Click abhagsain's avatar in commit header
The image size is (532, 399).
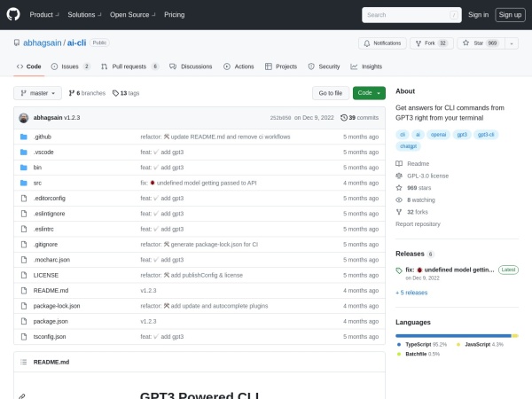[24, 117]
